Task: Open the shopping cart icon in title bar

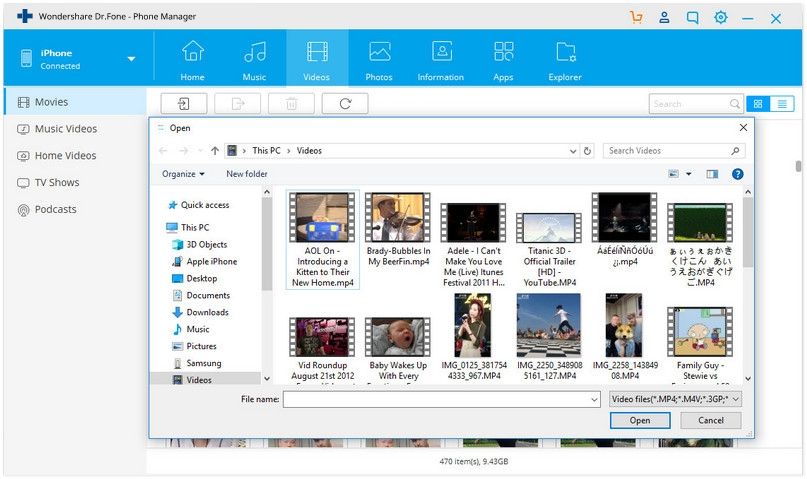Action: (636, 17)
